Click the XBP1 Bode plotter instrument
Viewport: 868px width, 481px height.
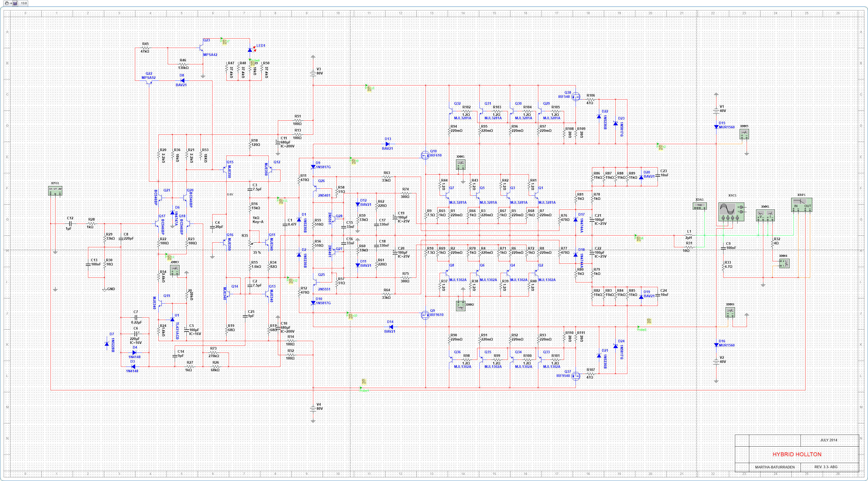pos(801,205)
